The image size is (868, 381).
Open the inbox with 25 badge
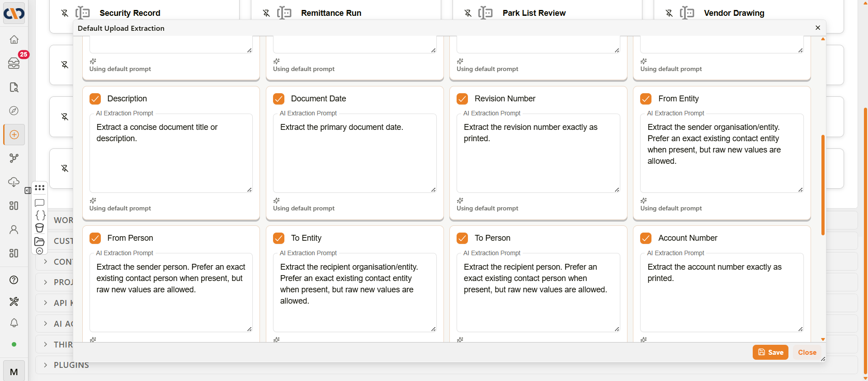14,63
